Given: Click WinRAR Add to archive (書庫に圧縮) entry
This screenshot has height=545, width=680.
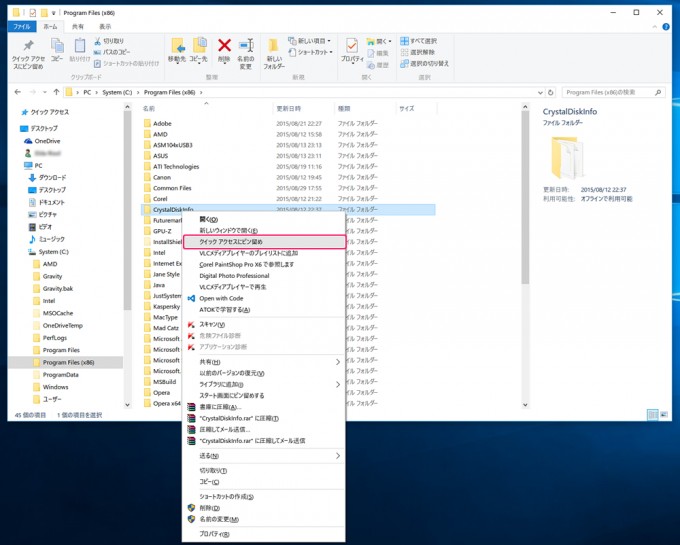Looking at the screenshot, I should click(263, 407).
